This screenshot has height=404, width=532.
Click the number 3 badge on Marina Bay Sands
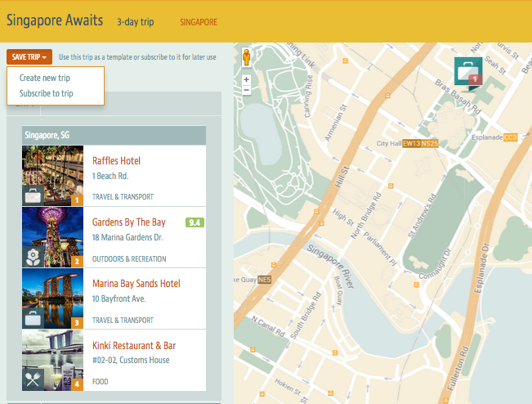(x=77, y=323)
